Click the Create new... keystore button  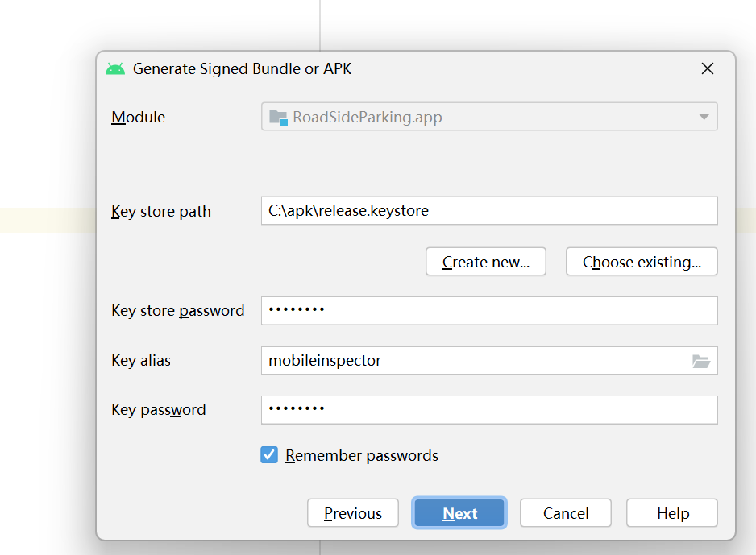(485, 262)
